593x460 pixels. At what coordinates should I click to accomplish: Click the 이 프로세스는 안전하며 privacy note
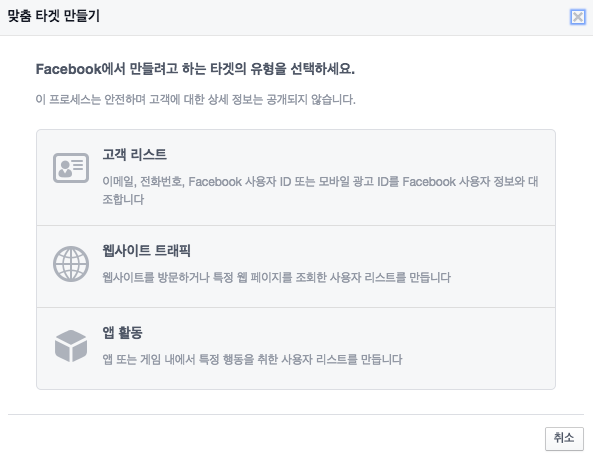pyautogui.click(x=196, y=99)
